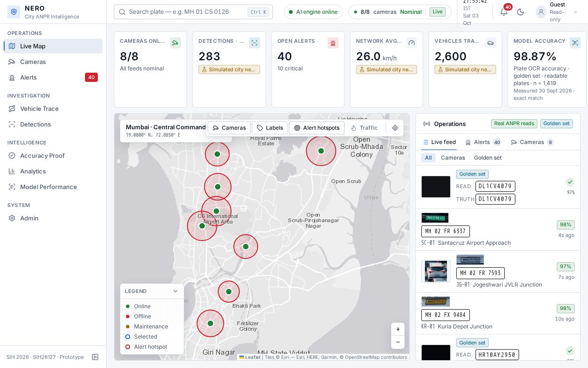Image resolution: width=588 pixels, height=368 pixels.
Task: Click the Network Avg speedometer icon
Action: tap(412, 43)
